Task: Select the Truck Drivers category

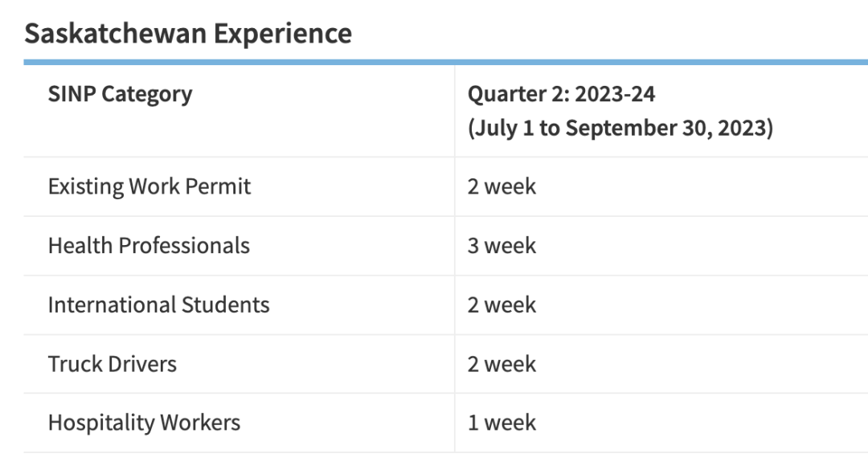Action: (112, 363)
